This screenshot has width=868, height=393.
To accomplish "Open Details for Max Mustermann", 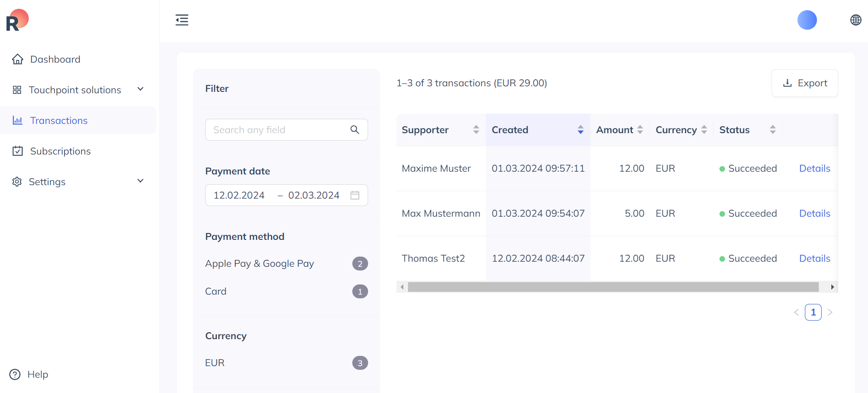I will 815,213.
